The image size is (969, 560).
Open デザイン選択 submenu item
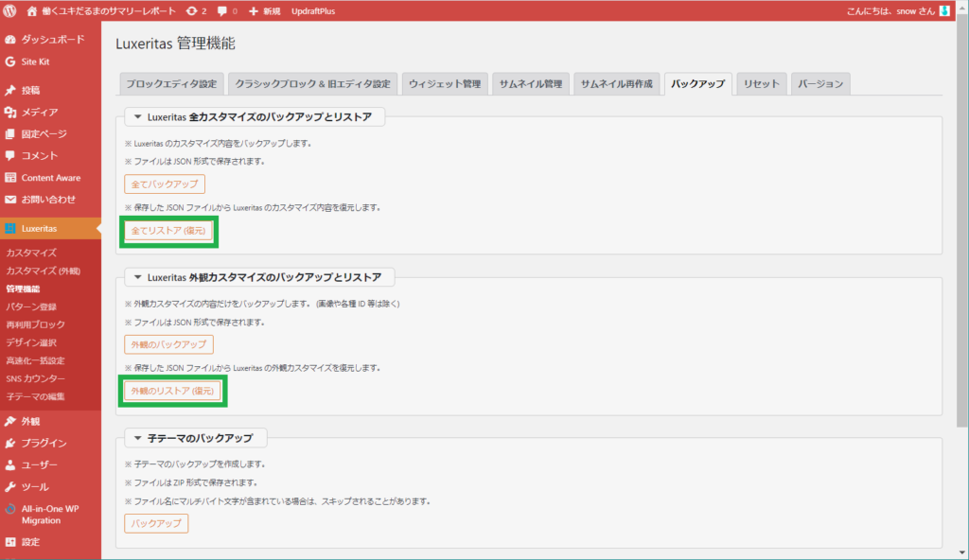[31, 342]
